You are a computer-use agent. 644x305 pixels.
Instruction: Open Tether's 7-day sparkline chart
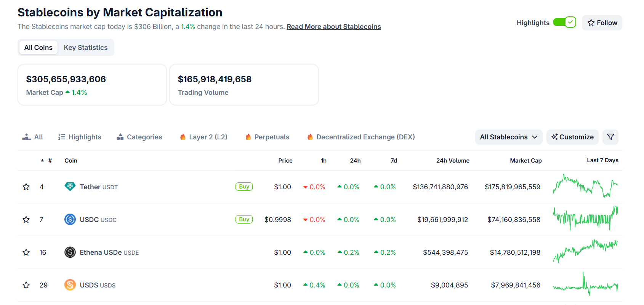[x=585, y=186]
